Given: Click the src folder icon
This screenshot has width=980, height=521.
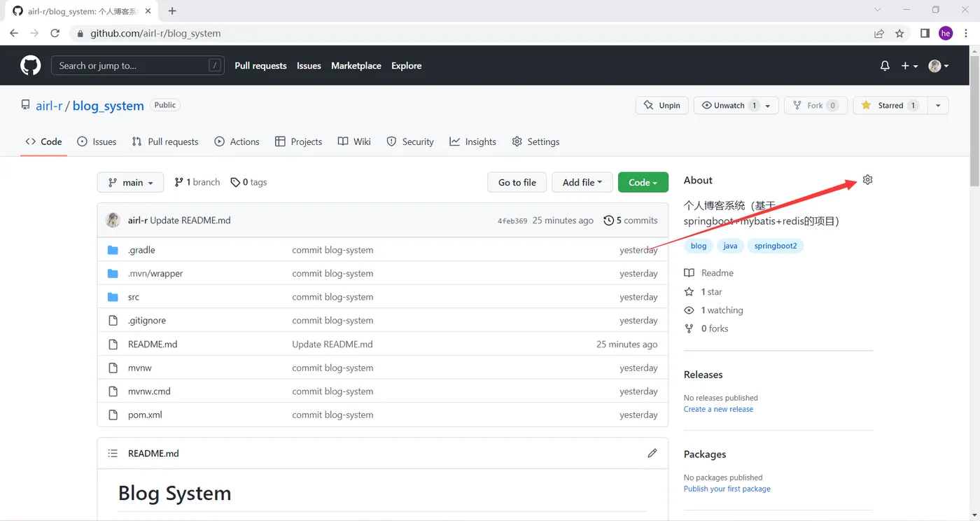Looking at the screenshot, I should tap(113, 297).
